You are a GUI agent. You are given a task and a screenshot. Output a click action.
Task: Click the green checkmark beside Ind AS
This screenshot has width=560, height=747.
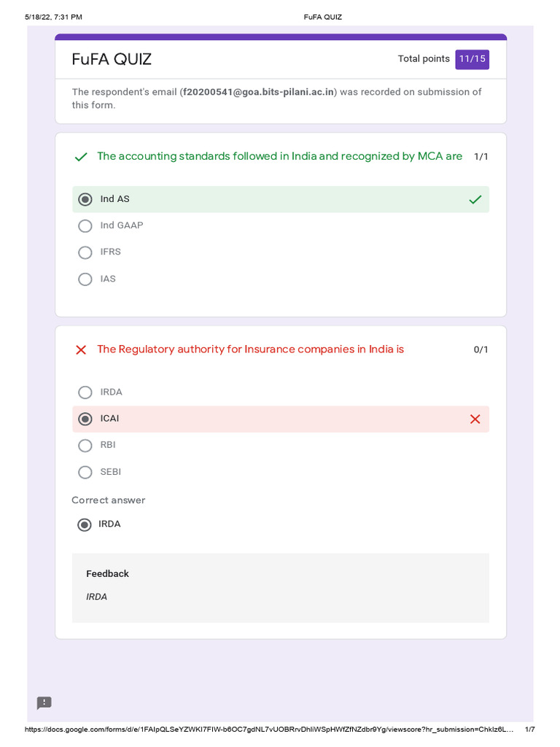pyautogui.click(x=475, y=199)
